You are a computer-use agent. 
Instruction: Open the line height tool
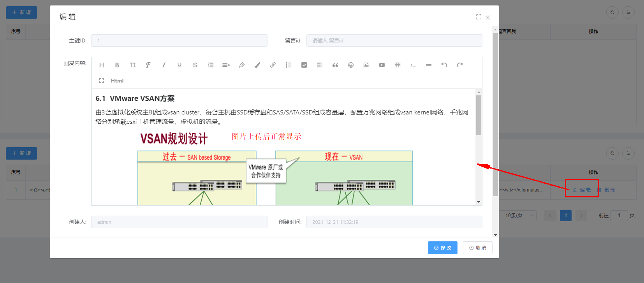pos(226,65)
